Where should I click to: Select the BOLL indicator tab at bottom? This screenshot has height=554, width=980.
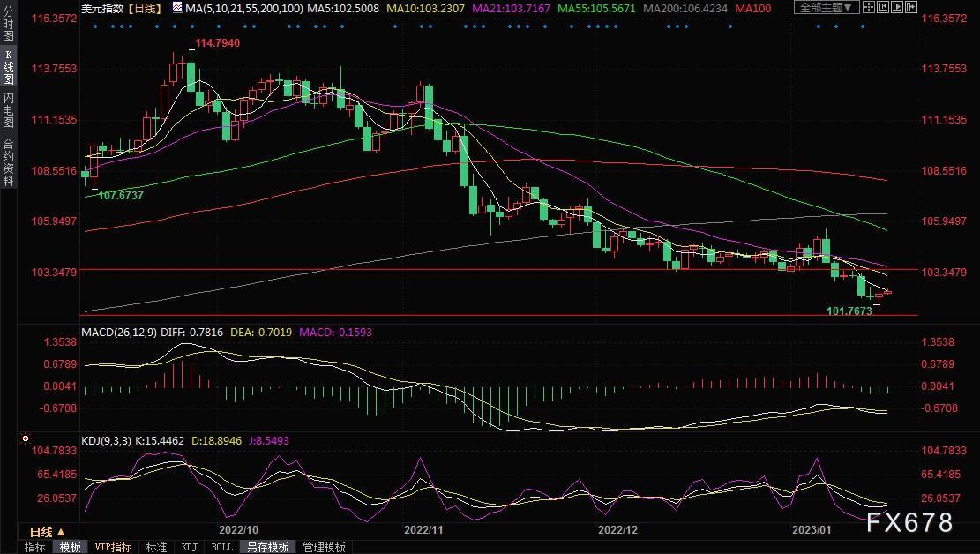pos(221,547)
